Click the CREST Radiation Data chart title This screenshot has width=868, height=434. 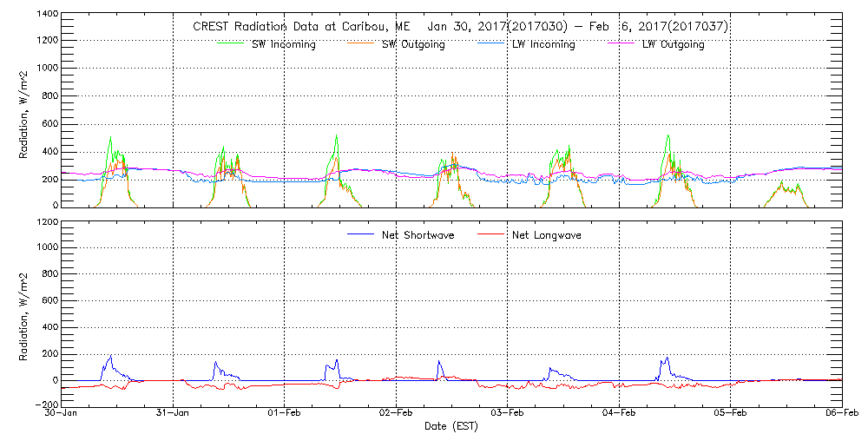[460, 26]
